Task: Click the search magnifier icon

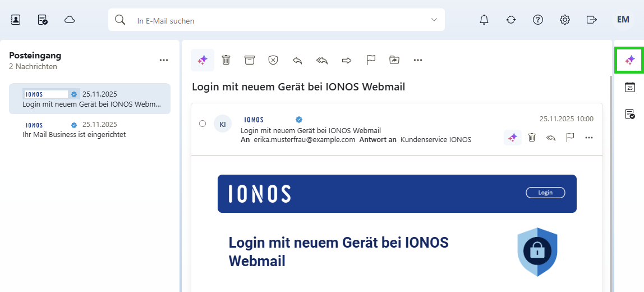Action: click(x=120, y=20)
